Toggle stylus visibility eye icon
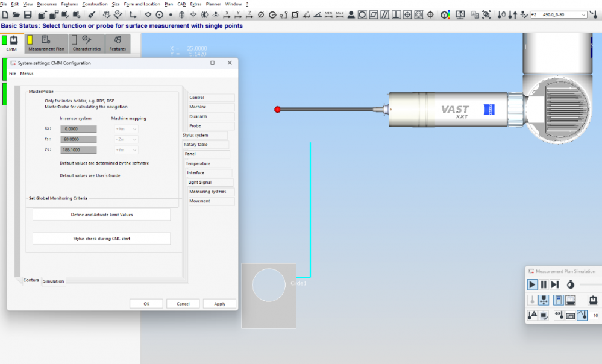The height and width of the screenshot is (364, 602). 559,315
